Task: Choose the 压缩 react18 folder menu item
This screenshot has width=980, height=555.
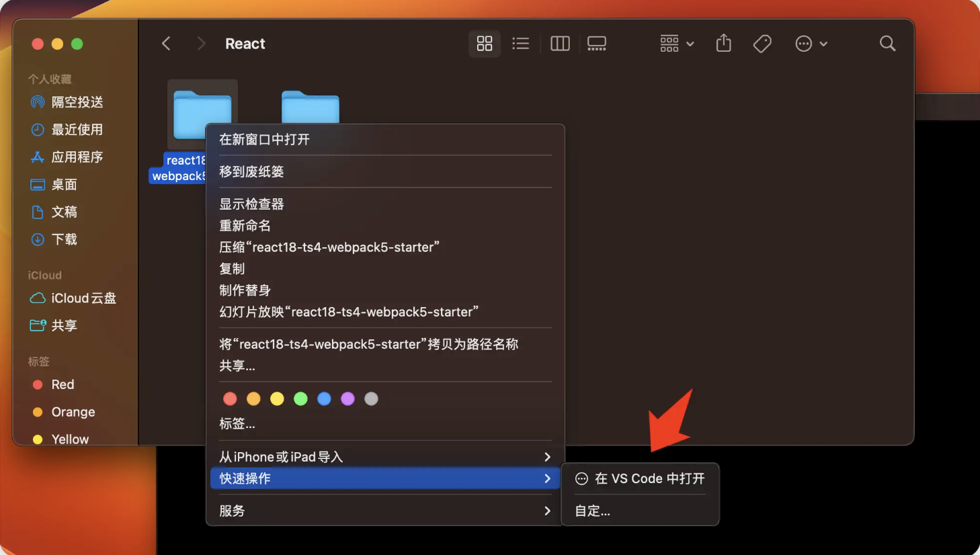Action: pyautogui.click(x=385, y=247)
